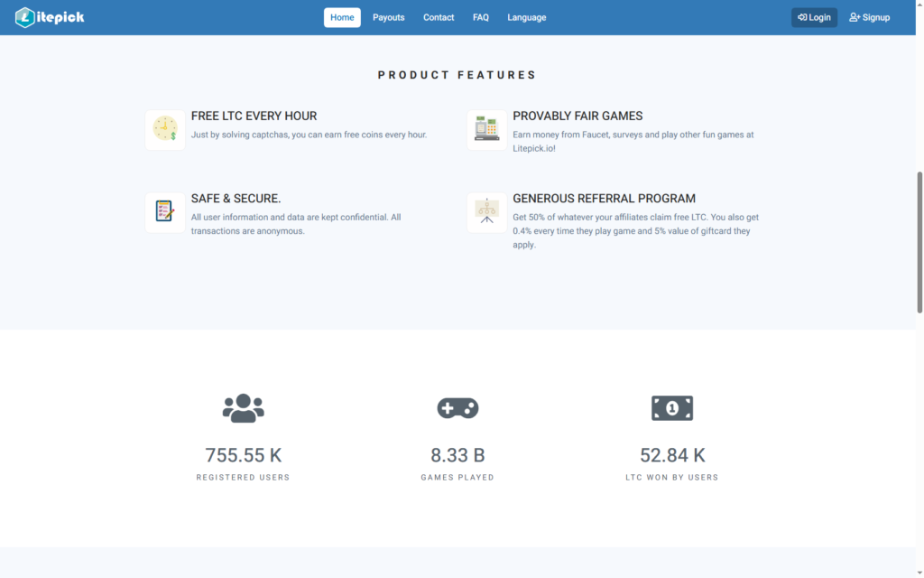924x578 pixels.
Task: Click the referral program chart icon
Action: [x=486, y=211]
